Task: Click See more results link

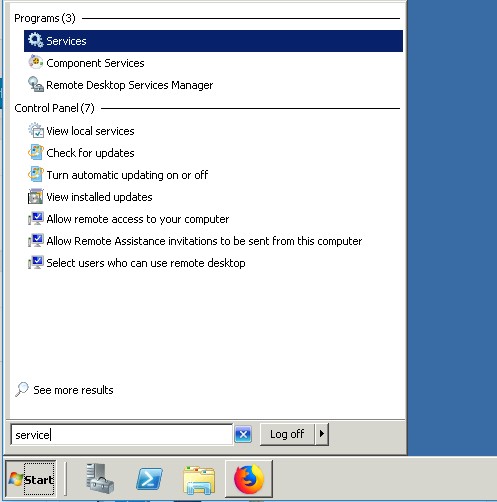Action: [73, 390]
